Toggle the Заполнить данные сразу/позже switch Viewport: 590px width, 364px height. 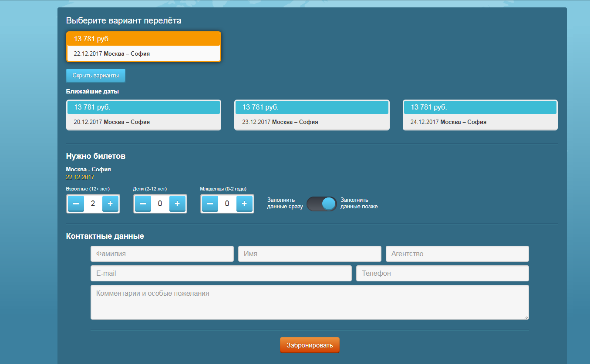tap(321, 204)
